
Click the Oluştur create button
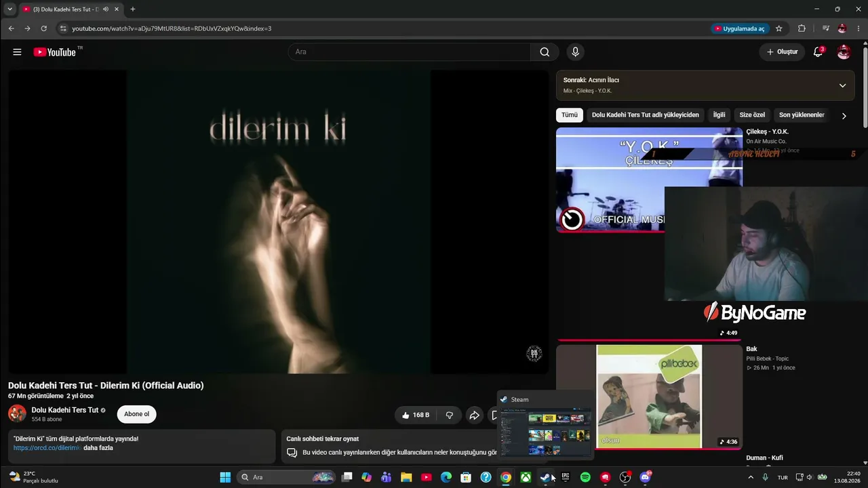pyautogui.click(x=782, y=52)
